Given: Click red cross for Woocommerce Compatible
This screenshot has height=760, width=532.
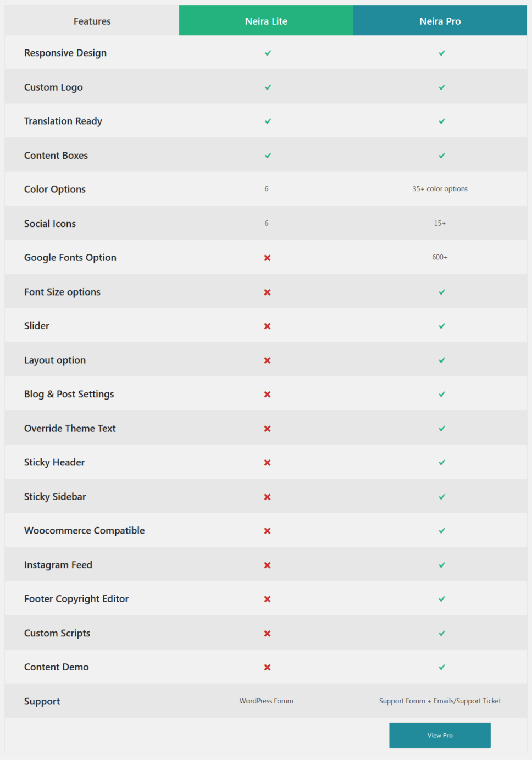Looking at the screenshot, I should point(267,531).
